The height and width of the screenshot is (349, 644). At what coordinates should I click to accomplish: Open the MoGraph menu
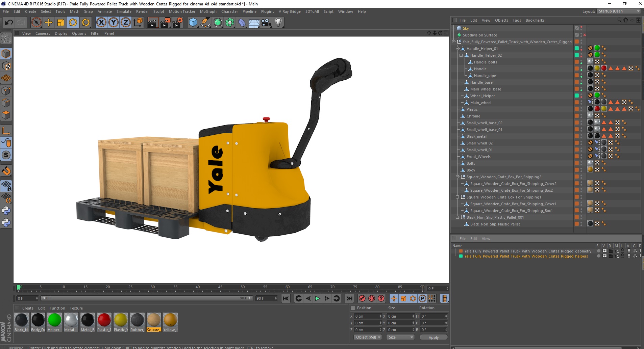click(x=208, y=11)
